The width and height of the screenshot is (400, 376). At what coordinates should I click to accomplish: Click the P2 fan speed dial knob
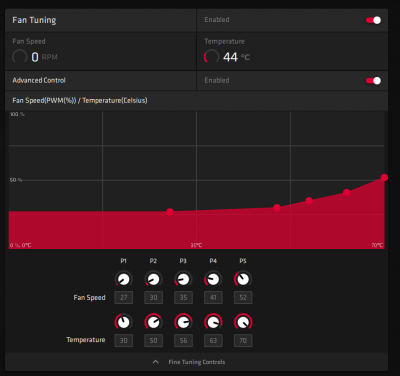[x=153, y=279]
